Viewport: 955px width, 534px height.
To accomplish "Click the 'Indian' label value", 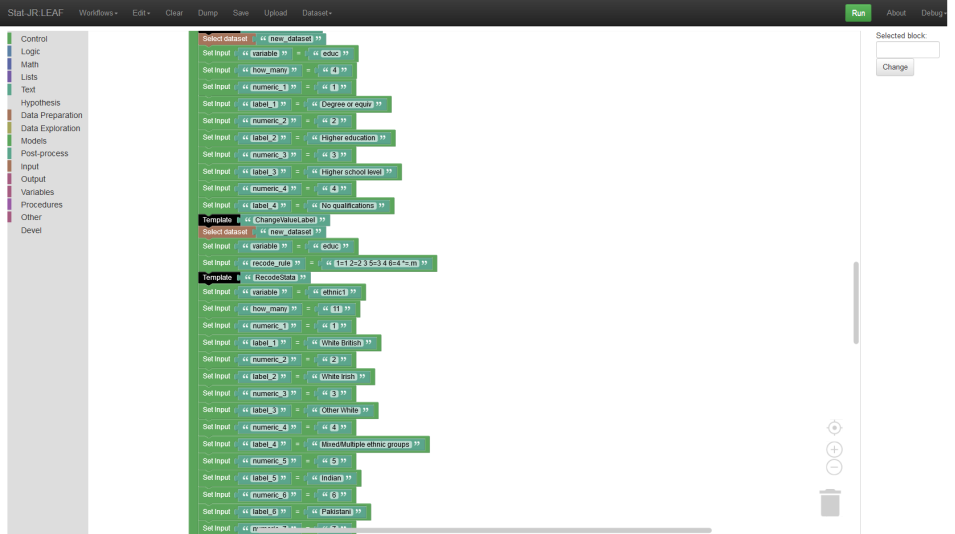I will [x=332, y=478].
